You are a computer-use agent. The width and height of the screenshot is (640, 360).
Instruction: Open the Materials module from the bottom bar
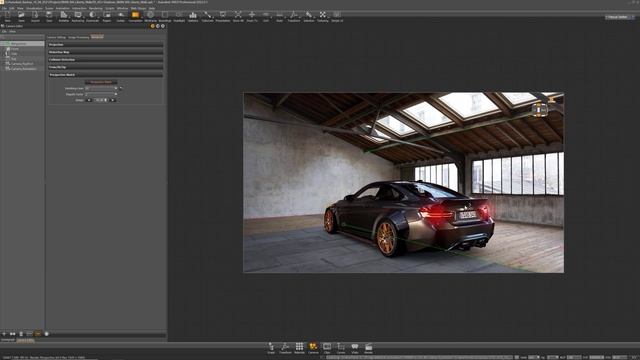(299, 348)
